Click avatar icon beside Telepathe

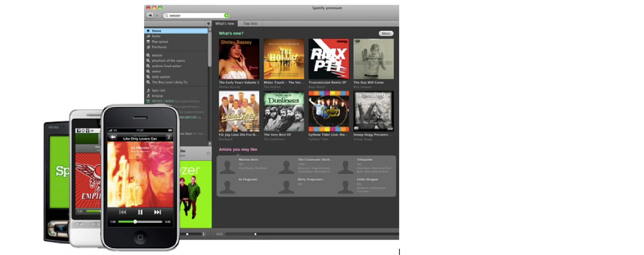coord(345,167)
